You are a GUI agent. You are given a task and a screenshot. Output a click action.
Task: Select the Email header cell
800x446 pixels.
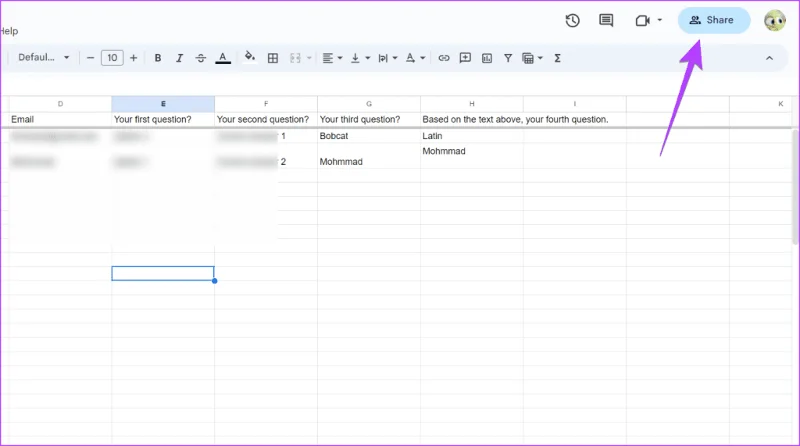(x=60, y=119)
